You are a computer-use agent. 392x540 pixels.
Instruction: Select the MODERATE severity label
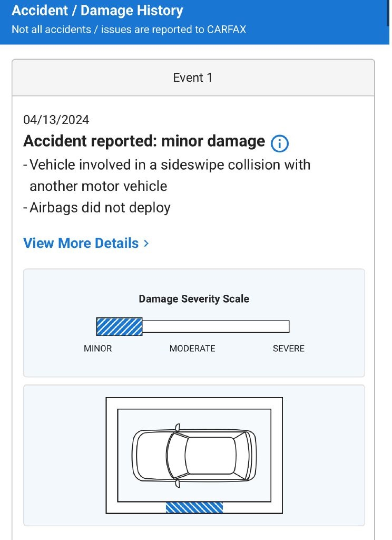(192, 349)
